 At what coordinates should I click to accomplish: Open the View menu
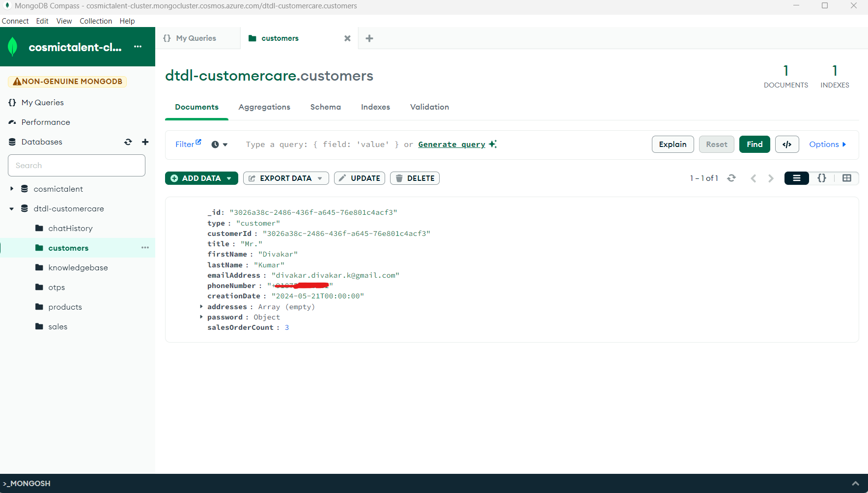coord(64,21)
